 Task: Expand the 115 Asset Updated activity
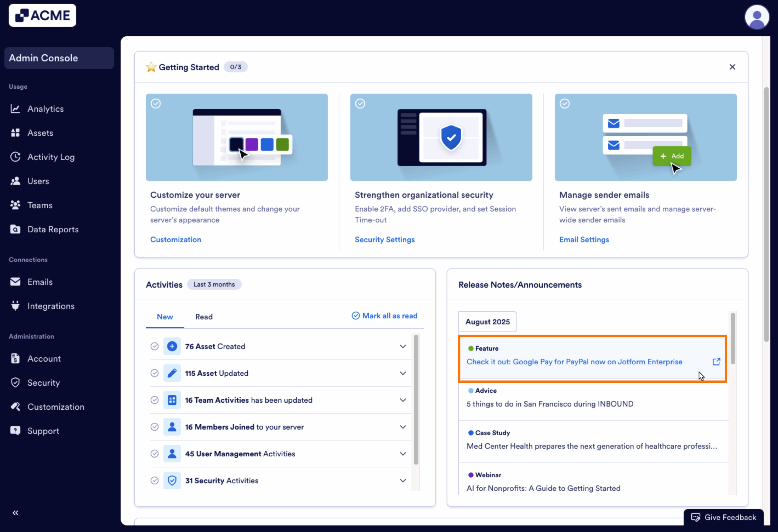tap(403, 373)
